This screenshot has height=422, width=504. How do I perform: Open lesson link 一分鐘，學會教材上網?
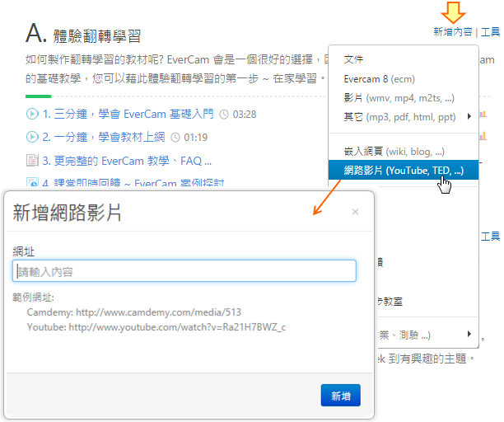(104, 137)
